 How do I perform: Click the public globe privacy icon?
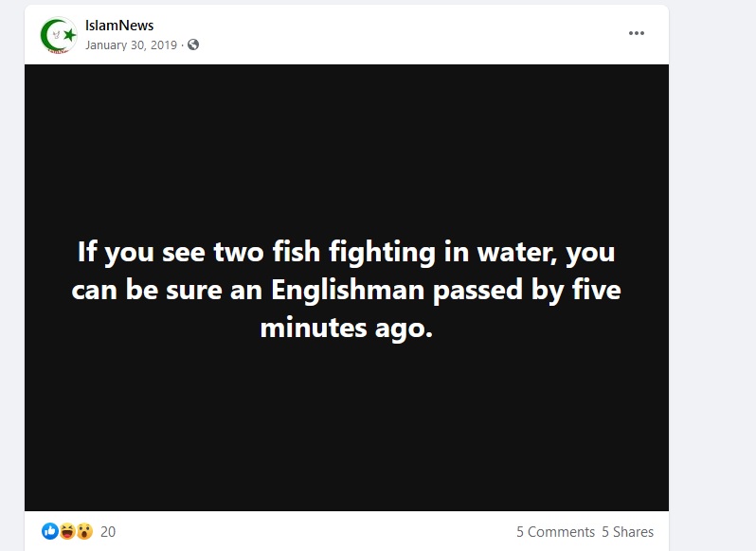(x=193, y=44)
